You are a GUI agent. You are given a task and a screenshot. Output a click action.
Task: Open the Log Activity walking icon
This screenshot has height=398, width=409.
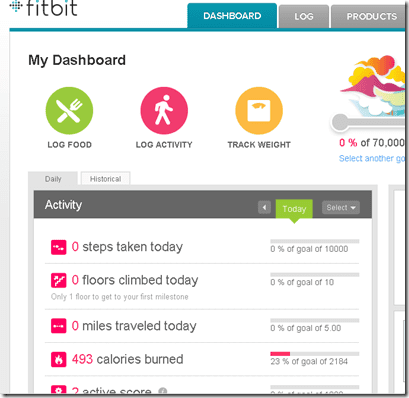point(164,111)
